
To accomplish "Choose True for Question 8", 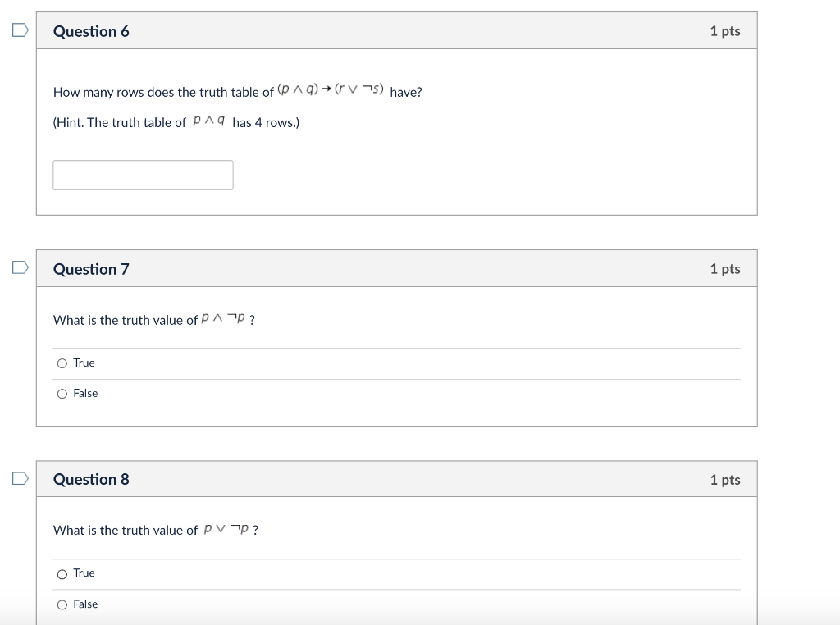I will click(x=62, y=574).
